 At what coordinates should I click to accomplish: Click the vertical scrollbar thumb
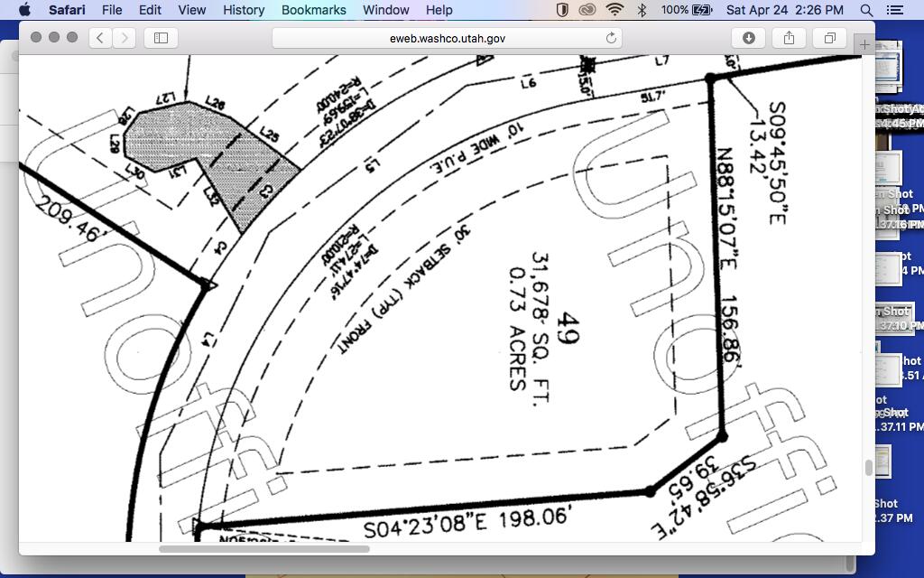[868, 467]
